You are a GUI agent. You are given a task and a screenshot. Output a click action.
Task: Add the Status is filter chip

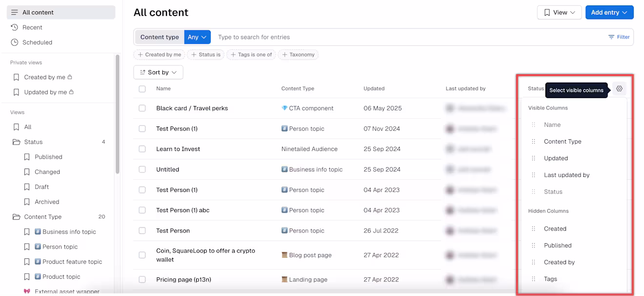coord(206,55)
